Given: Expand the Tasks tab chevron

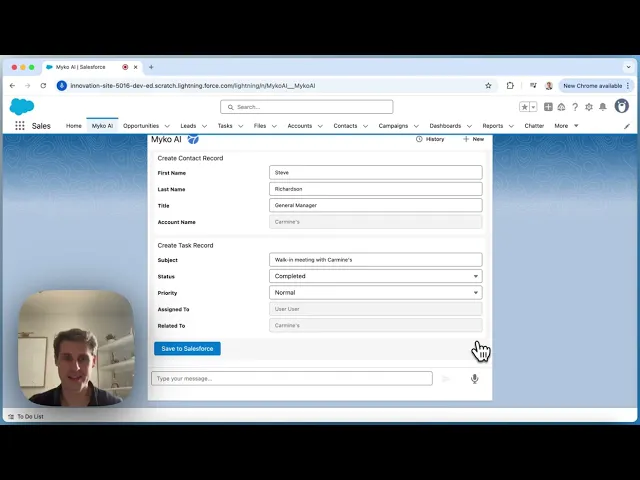Looking at the screenshot, I should [x=240, y=126].
